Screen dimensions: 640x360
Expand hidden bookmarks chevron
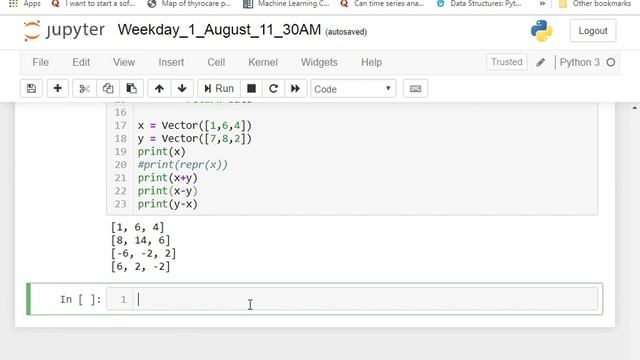pyautogui.click(x=542, y=4)
